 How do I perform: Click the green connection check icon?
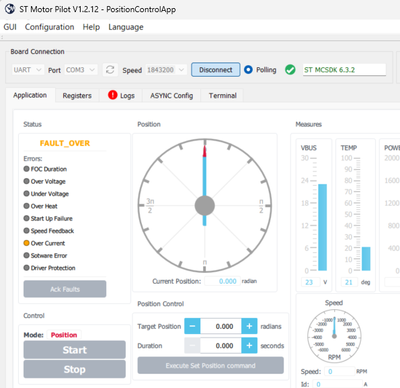point(290,70)
